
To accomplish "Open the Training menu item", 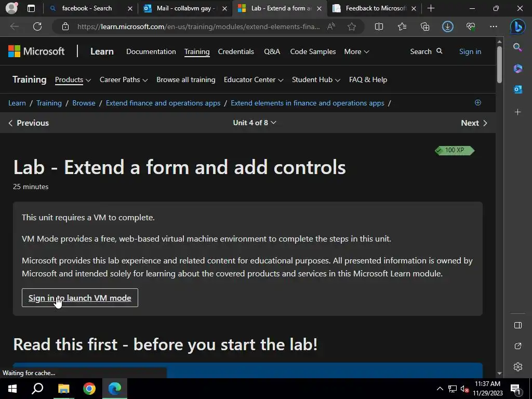I will (x=197, y=51).
